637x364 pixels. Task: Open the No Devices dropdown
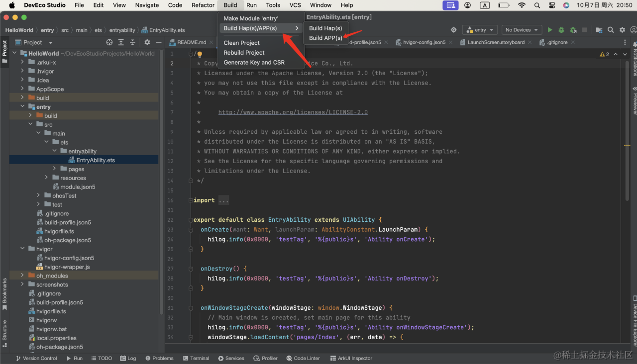521,30
